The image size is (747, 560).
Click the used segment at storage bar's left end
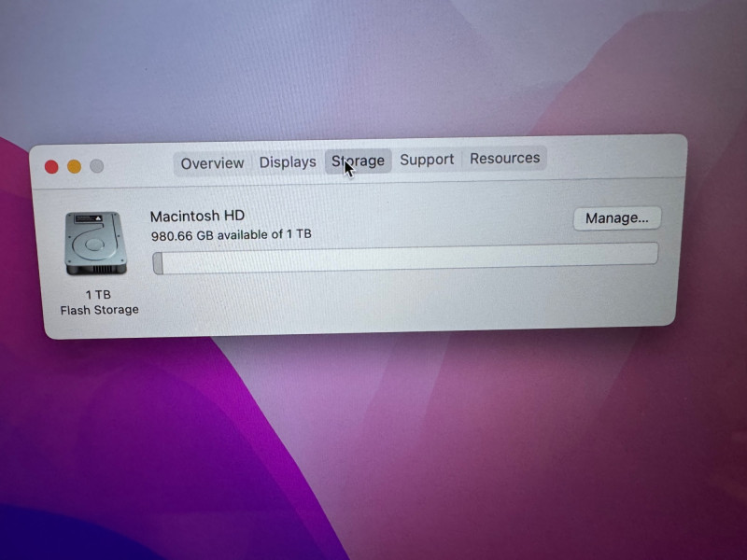point(159,263)
